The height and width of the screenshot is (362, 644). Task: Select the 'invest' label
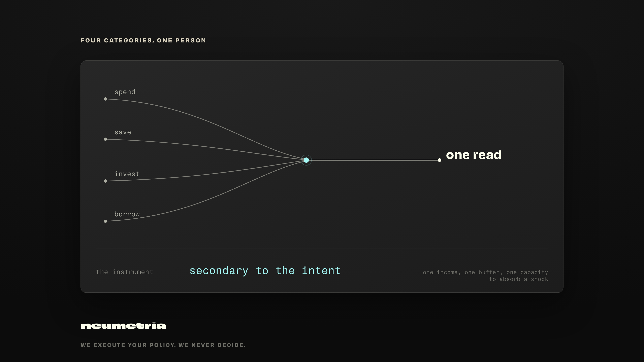point(127,174)
